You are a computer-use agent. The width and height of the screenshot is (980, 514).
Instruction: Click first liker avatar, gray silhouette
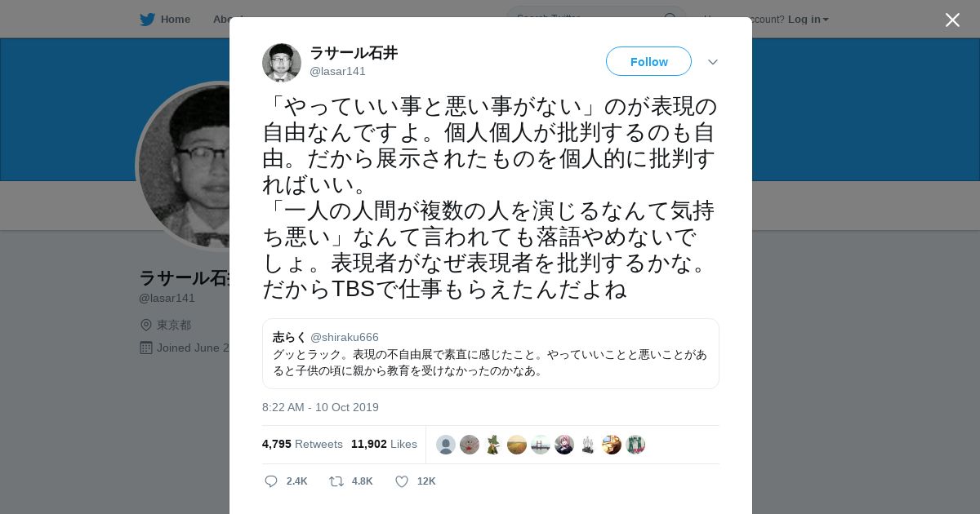(445, 445)
